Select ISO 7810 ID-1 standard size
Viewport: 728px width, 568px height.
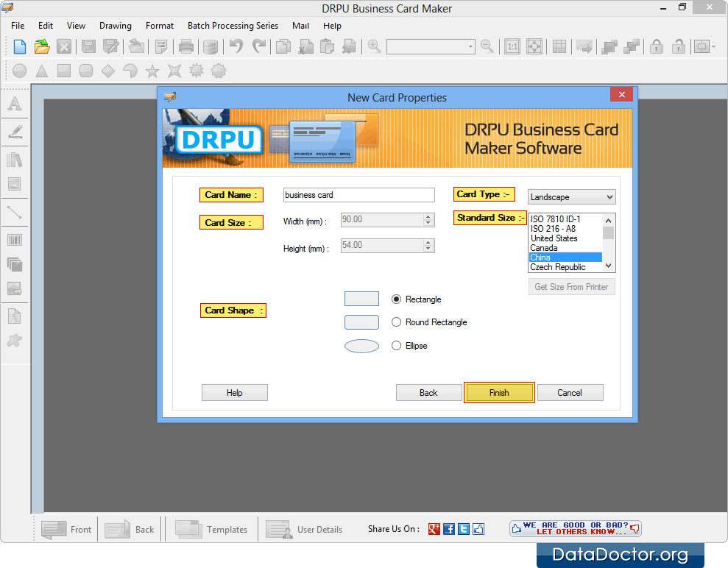pos(565,219)
